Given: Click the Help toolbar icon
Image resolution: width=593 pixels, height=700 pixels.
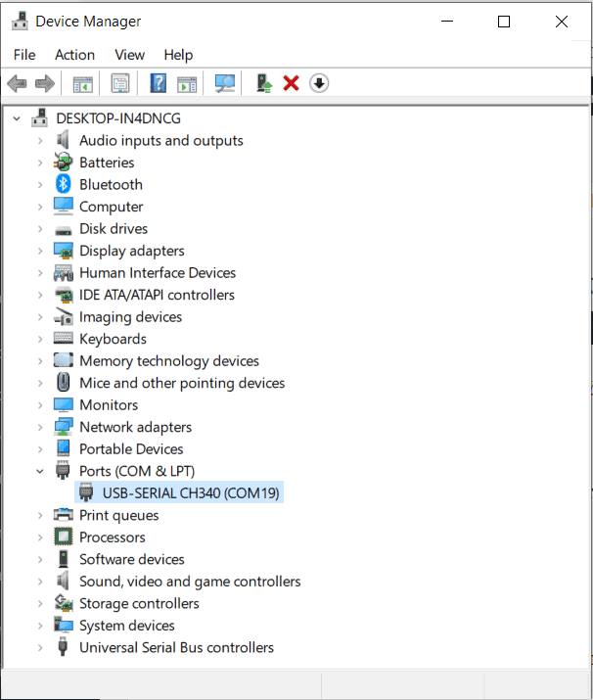Looking at the screenshot, I should tap(158, 84).
